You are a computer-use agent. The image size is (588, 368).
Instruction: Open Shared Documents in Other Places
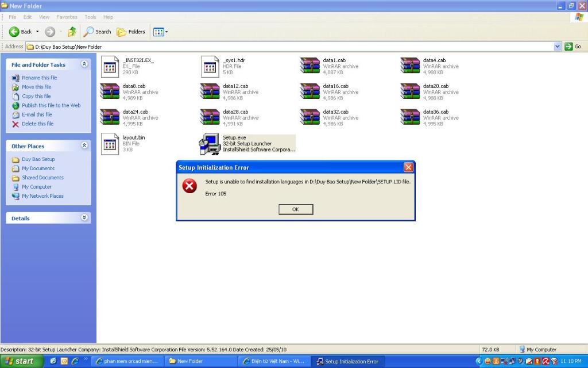point(42,178)
